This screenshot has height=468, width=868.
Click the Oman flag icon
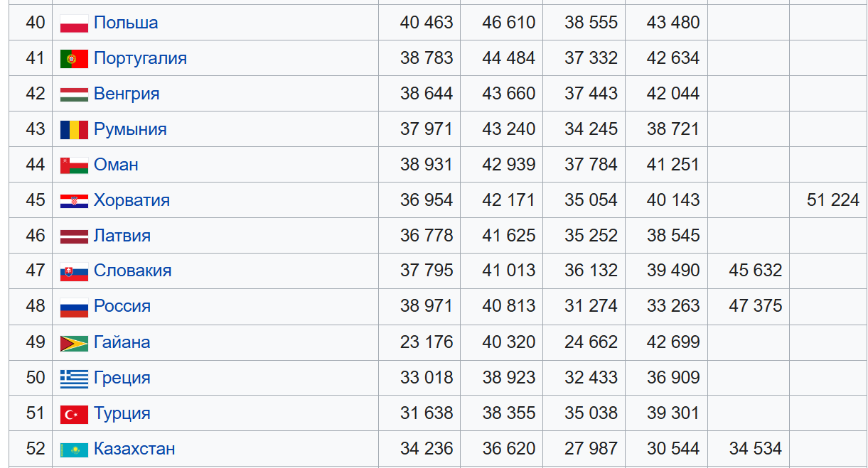coord(74,165)
